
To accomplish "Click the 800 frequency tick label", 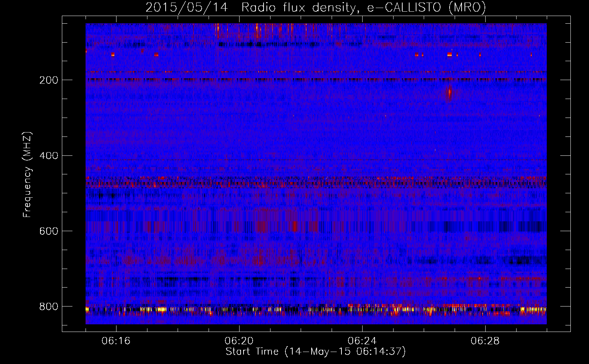I will 48,306.
